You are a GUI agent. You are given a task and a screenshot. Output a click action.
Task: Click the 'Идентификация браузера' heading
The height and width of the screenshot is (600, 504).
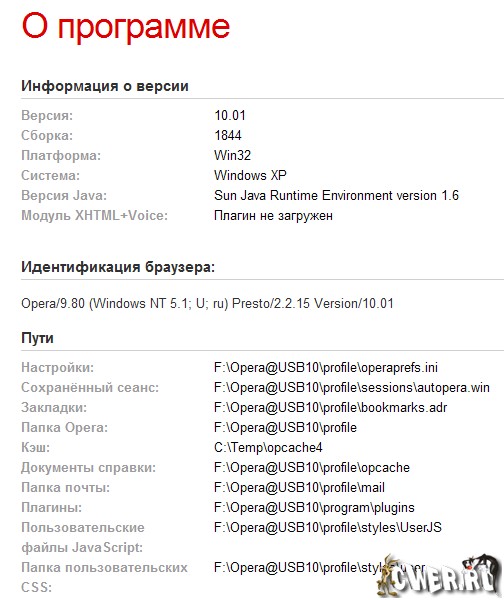(118, 267)
